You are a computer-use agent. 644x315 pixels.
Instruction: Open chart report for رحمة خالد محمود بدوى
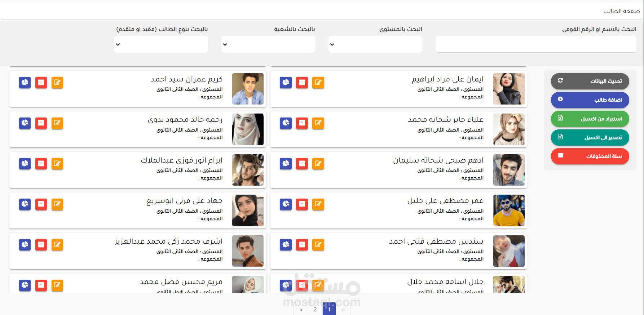(x=25, y=123)
